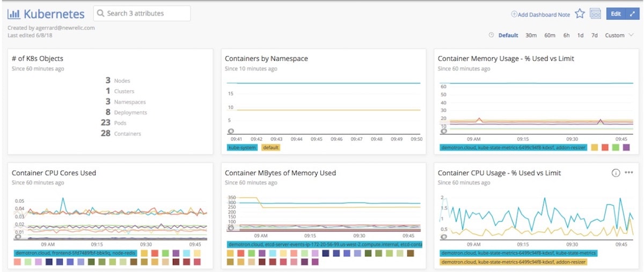Click the '1 Clusters' count row
The image size is (644, 272).
tap(120, 91)
